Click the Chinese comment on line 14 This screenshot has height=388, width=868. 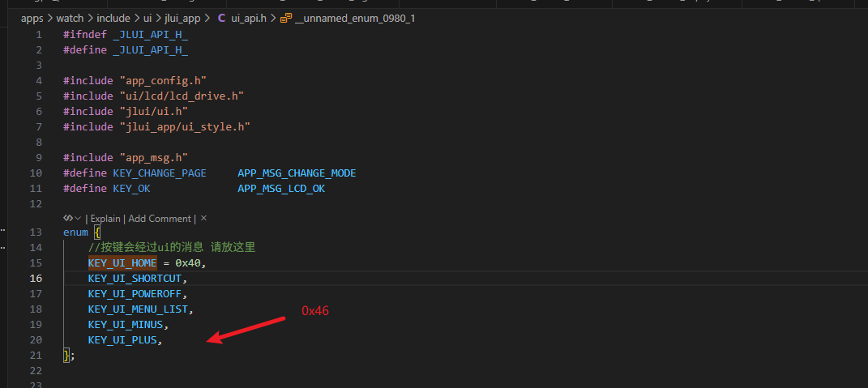172,247
